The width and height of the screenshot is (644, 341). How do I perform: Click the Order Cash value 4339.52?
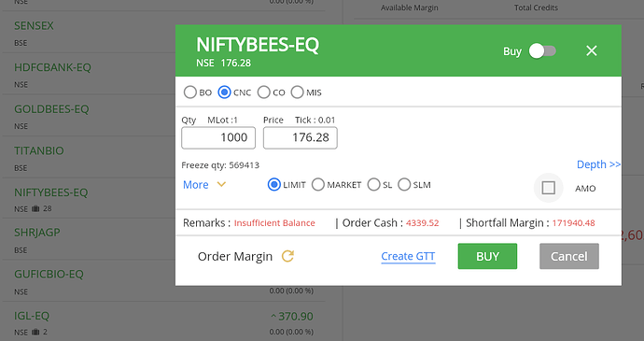tap(422, 223)
